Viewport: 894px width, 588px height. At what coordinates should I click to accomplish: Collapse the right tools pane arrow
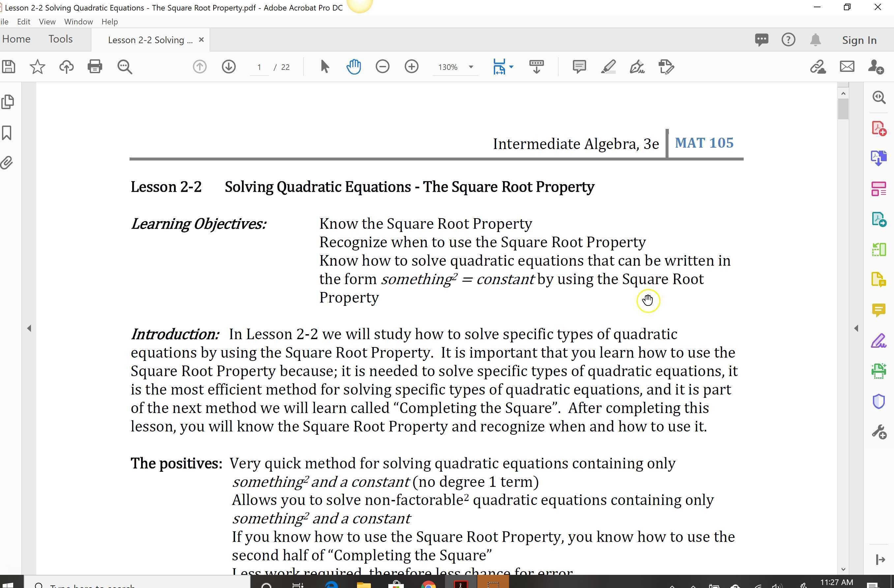(856, 328)
